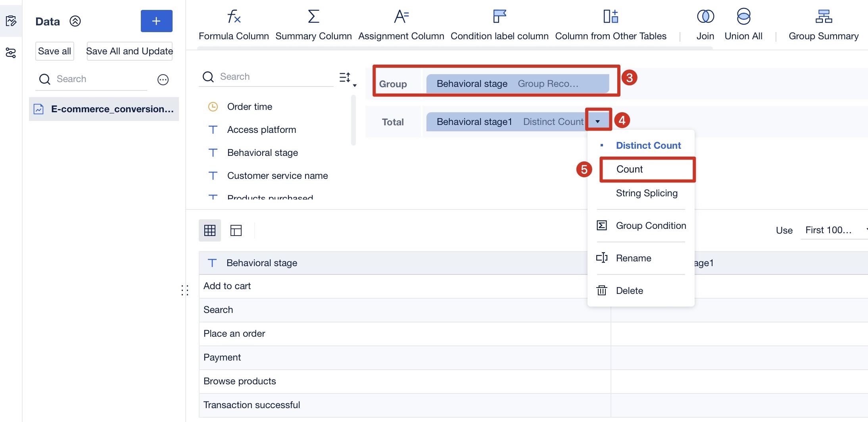Viewport: 868px width, 422px height.
Task: Add new data with the plus button
Action: point(156,21)
